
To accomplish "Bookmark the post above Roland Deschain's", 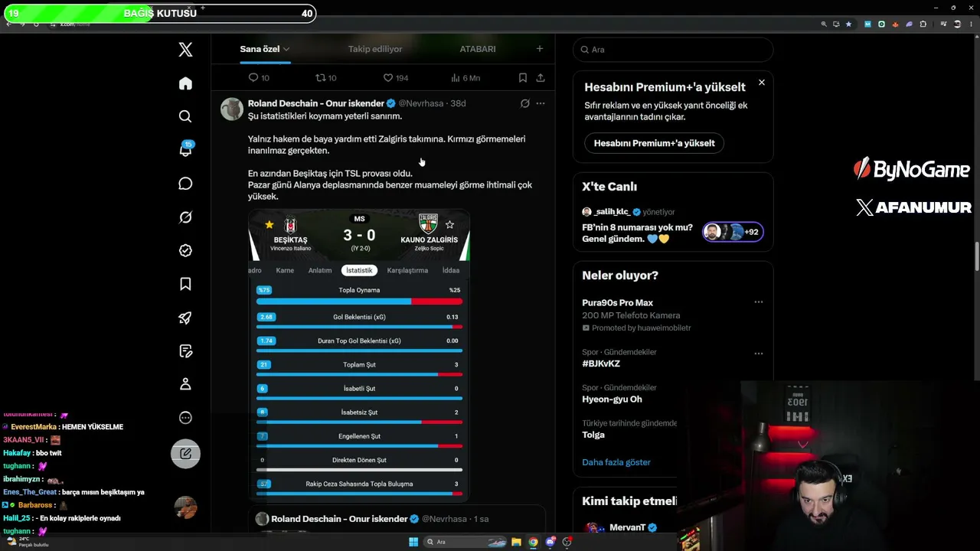I will [523, 78].
